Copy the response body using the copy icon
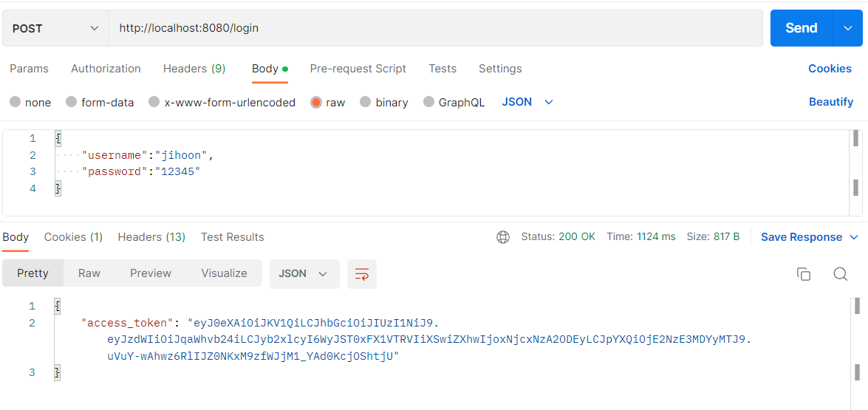The image size is (868, 410). point(803,274)
